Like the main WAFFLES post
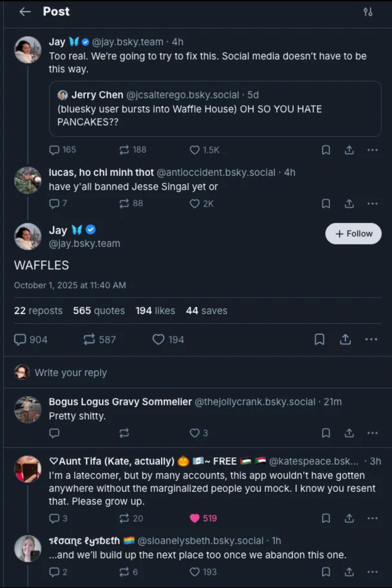The image size is (392, 588). [x=158, y=339]
